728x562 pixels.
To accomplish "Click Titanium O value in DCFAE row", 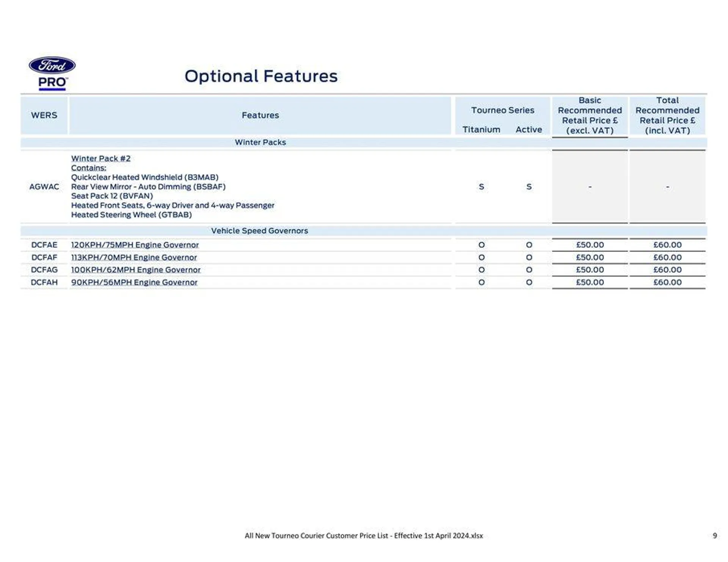I will click(481, 245).
